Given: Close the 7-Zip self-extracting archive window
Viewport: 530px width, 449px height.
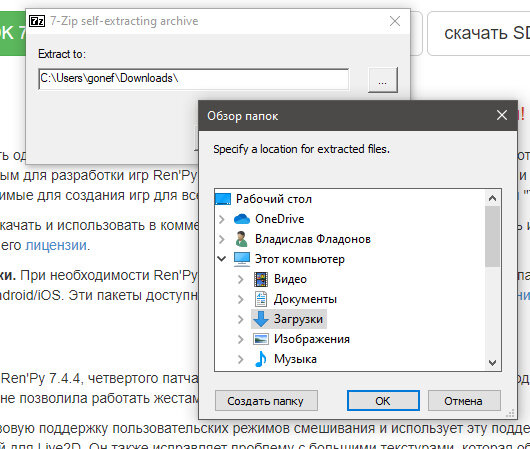Looking at the screenshot, I should click(x=395, y=21).
